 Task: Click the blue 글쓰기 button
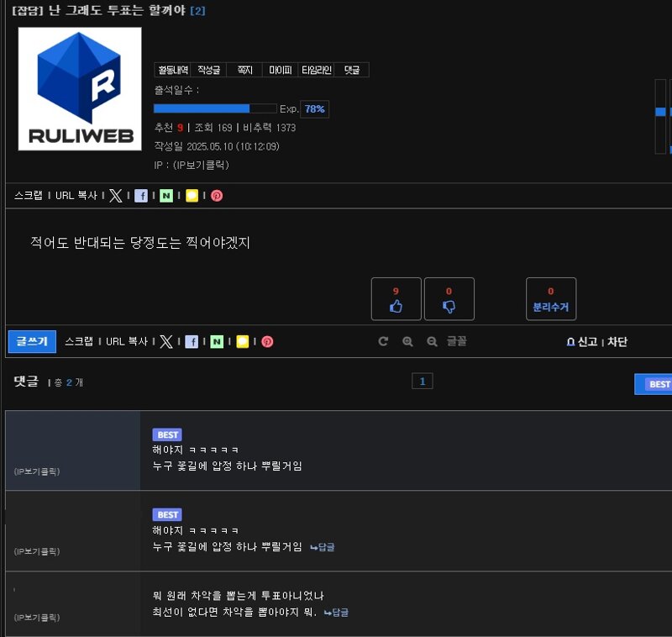click(x=32, y=341)
